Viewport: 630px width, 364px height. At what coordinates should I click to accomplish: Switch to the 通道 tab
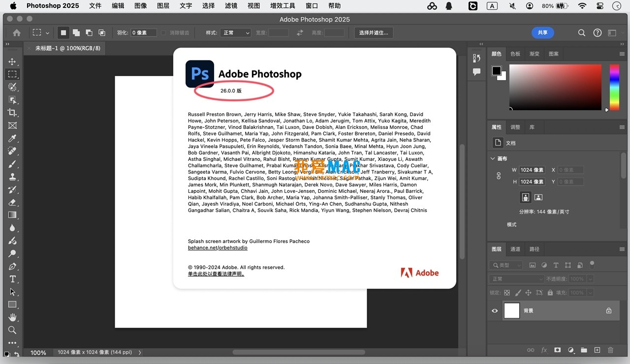pyautogui.click(x=515, y=249)
